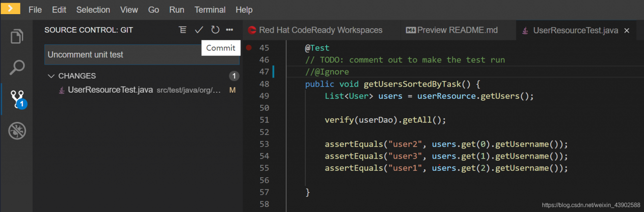Close the UserResourceTest.java tab
644x212 pixels.
coord(627,31)
